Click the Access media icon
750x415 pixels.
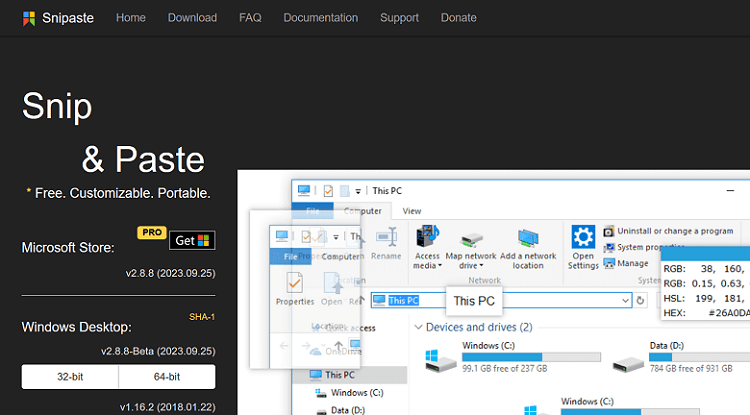pos(428,237)
